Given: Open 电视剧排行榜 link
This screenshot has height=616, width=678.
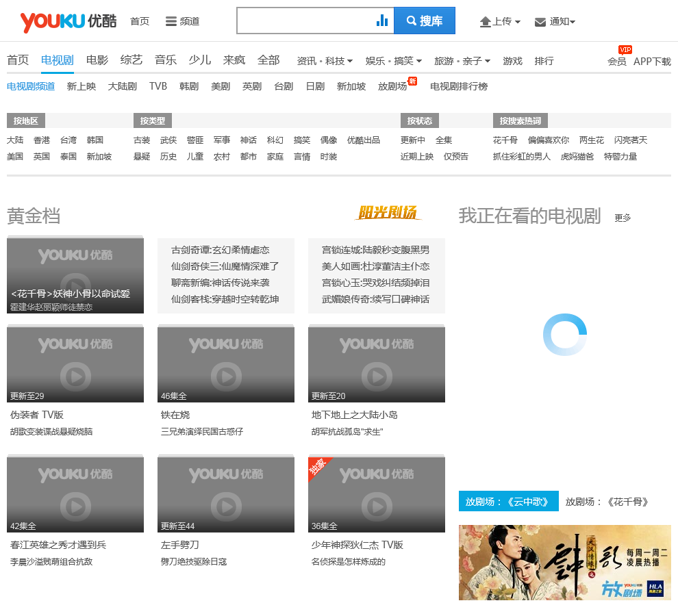Looking at the screenshot, I should pyautogui.click(x=459, y=86).
